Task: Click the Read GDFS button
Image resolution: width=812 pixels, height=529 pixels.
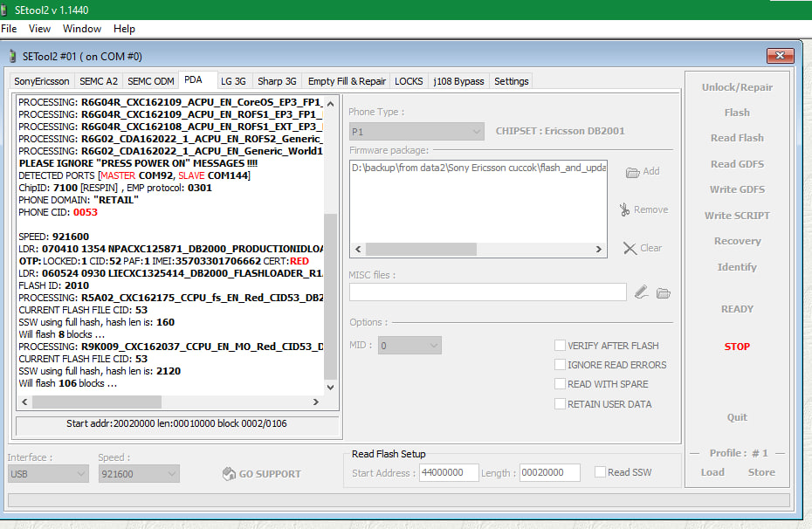Action: pyautogui.click(x=737, y=164)
